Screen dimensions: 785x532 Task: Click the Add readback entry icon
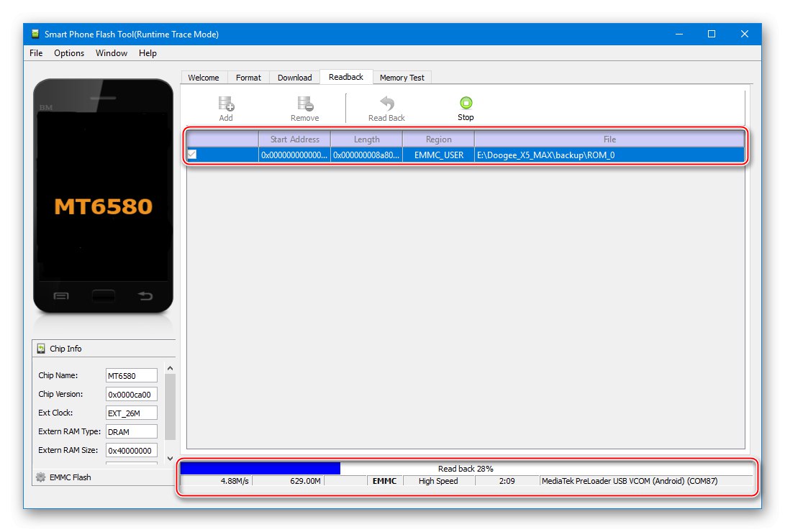coord(226,104)
